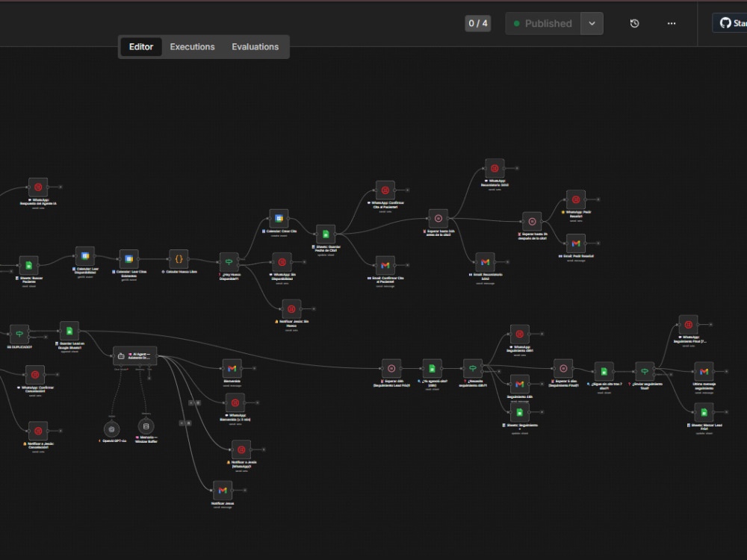Select the Esperar 5 días wait node

563,369
